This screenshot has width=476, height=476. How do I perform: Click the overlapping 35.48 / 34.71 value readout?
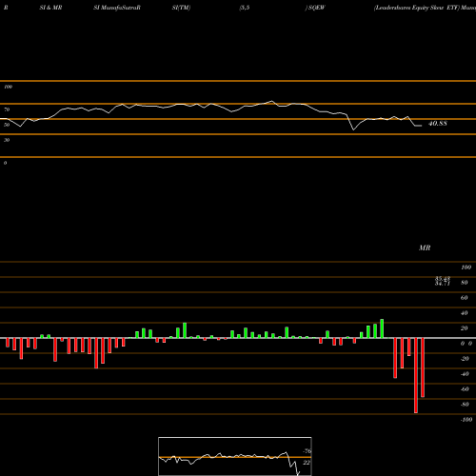pos(443,281)
